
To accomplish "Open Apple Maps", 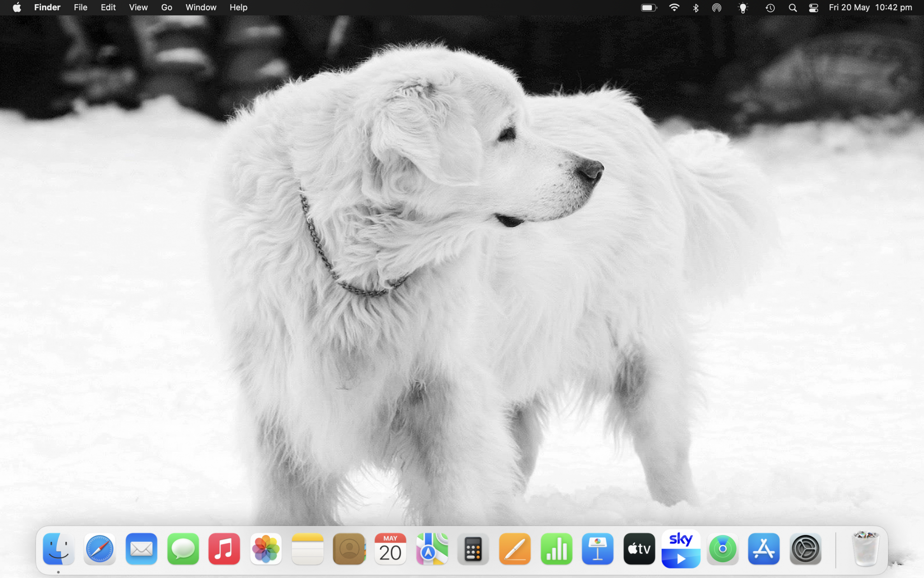I will click(x=432, y=549).
